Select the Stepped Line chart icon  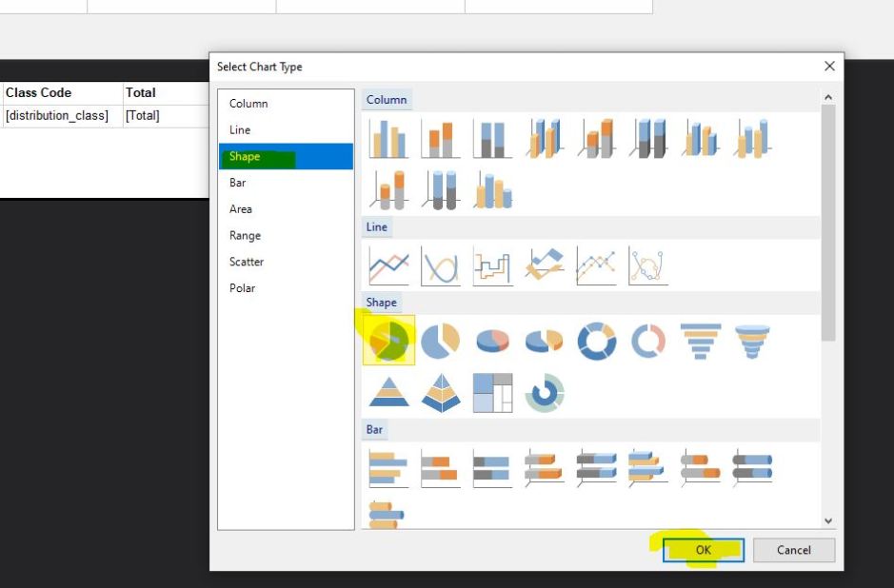point(492,265)
